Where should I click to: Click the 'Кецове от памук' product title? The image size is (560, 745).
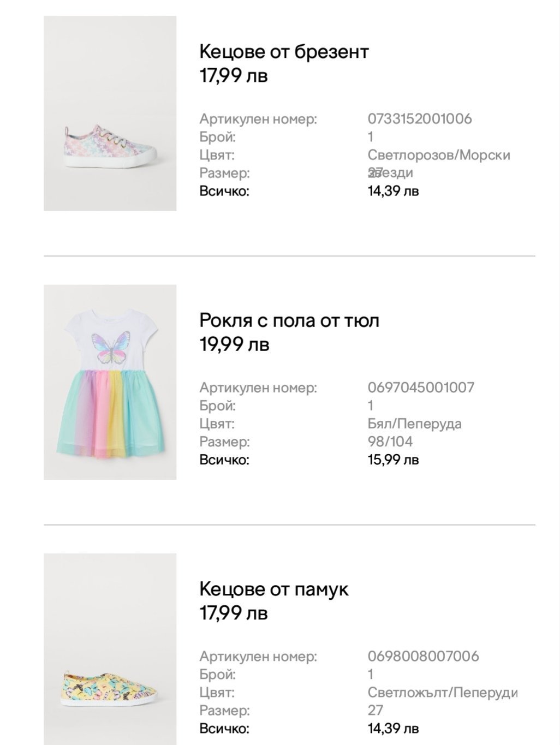(273, 589)
